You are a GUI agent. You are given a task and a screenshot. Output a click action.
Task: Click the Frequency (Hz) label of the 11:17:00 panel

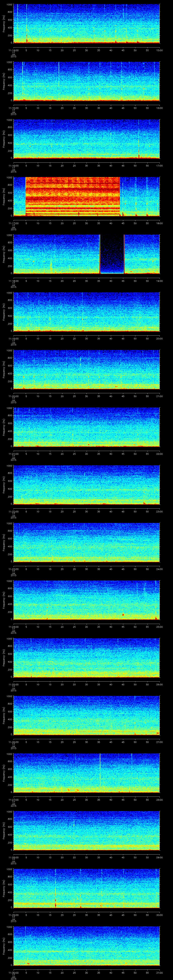[x=4, y=197]
